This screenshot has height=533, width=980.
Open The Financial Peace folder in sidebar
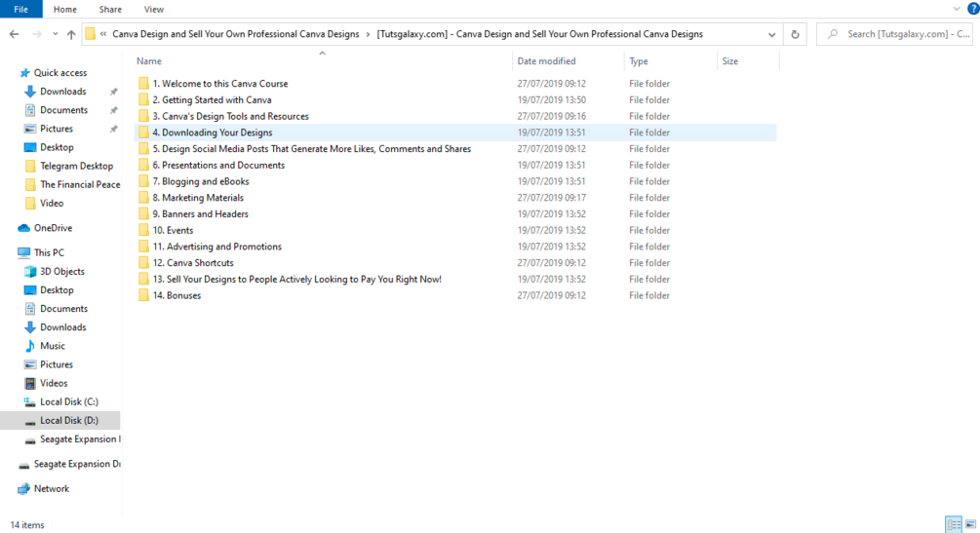pyautogui.click(x=80, y=185)
